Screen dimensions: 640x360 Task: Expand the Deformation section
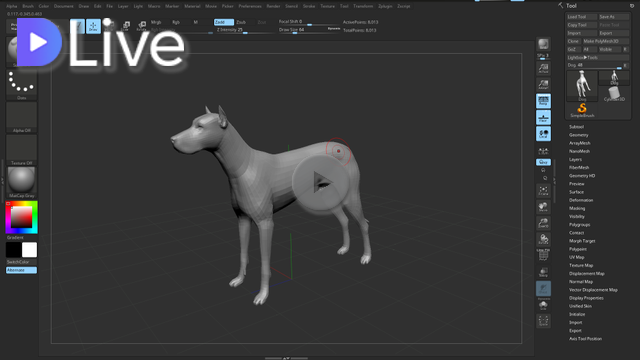(581, 200)
